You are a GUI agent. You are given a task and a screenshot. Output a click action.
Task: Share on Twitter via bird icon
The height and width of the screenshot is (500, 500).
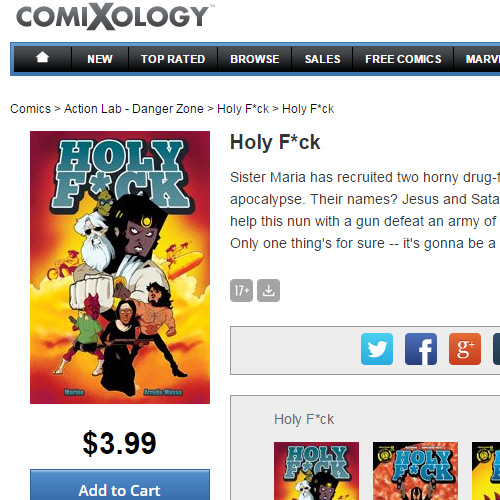point(377,349)
